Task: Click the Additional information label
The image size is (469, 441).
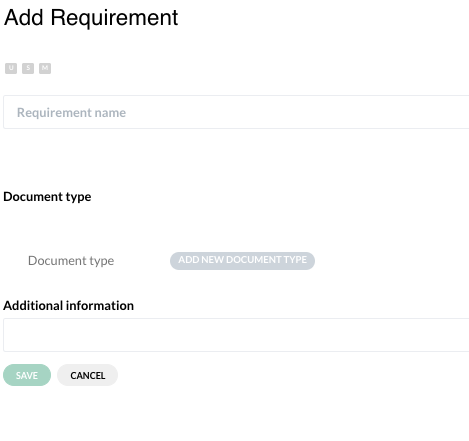Action: tap(68, 305)
